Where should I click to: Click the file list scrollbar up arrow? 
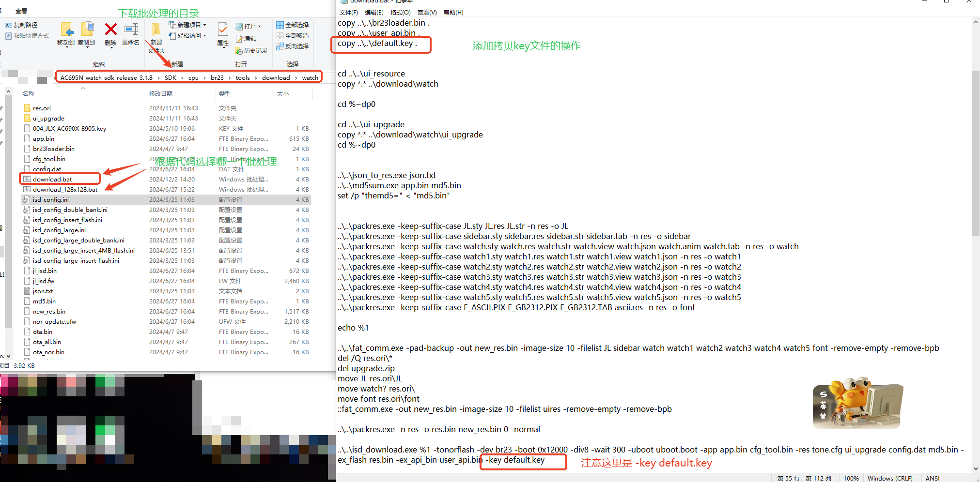(x=8, y=91)
